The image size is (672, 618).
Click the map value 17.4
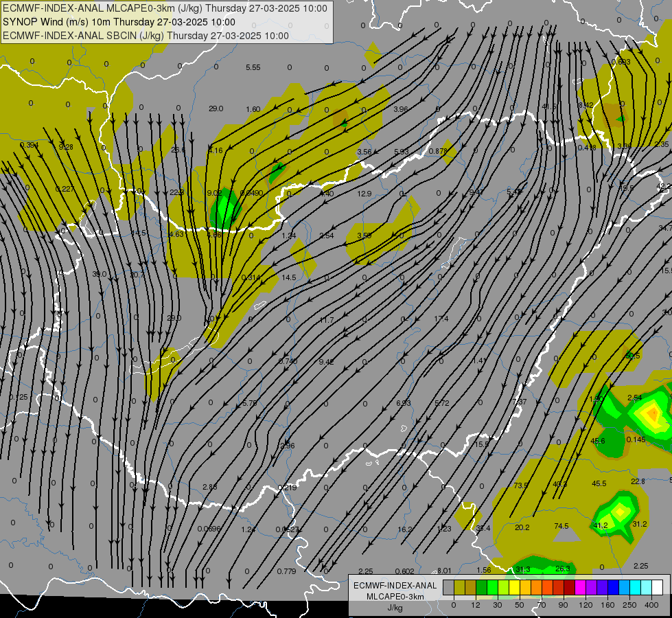pyautogui.click(x=441, y=319)
